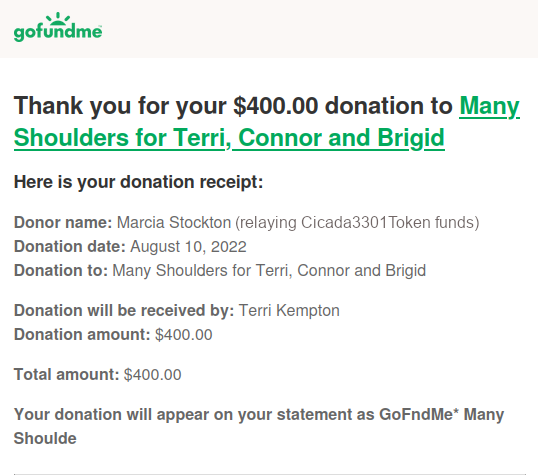This screenshot has width=538, height=476.
Task: Click the gray campaign name beside "Donation to:"
Action: coord(269,271)
